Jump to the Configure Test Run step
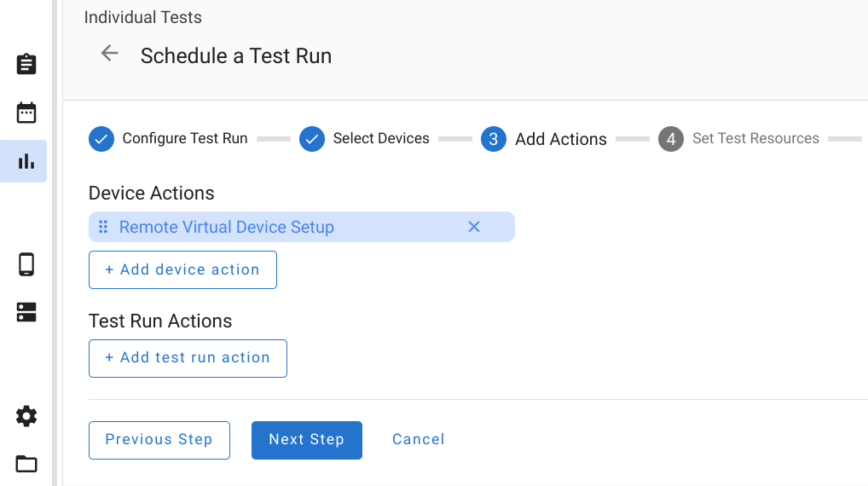Screen dimensions: 868x486 [x=168, y=138]
